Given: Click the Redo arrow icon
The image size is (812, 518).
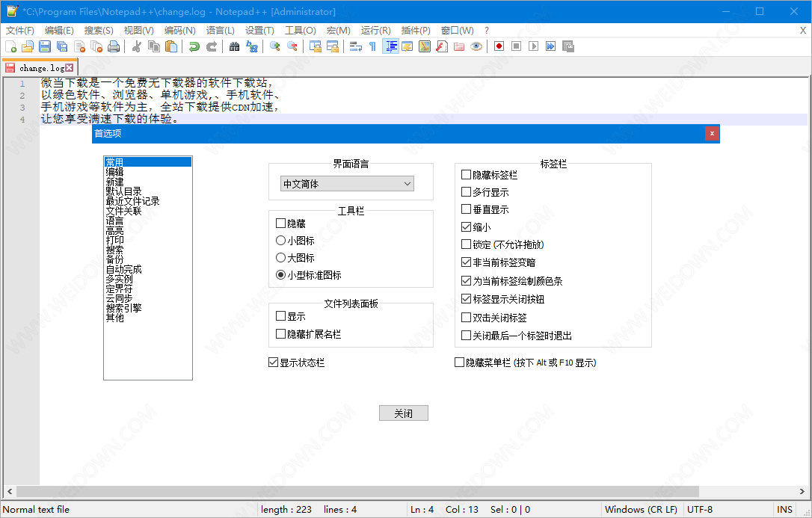Looking at the screenshot, I should click(x=212, y=46).
